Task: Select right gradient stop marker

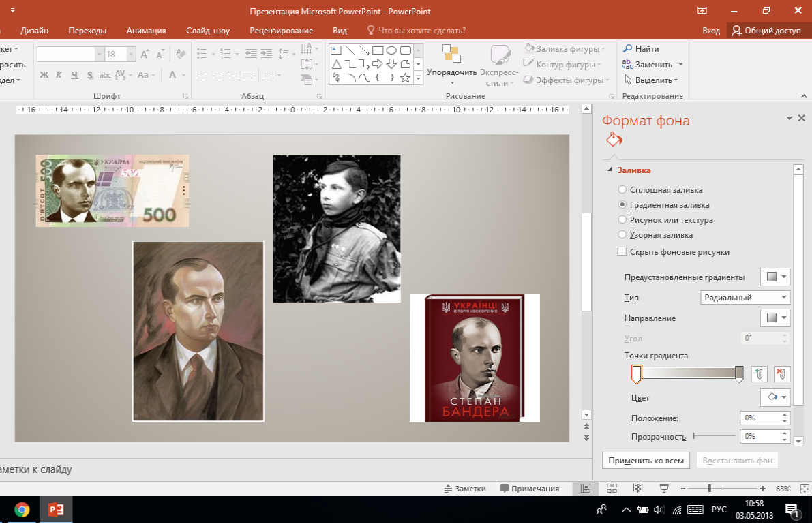Action: 740,374
